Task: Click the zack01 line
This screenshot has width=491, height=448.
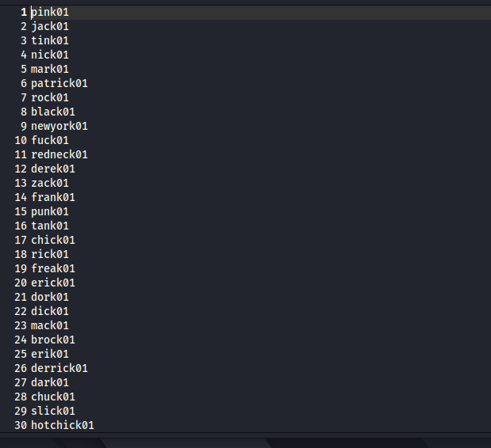Action: [x=50, y=183]
